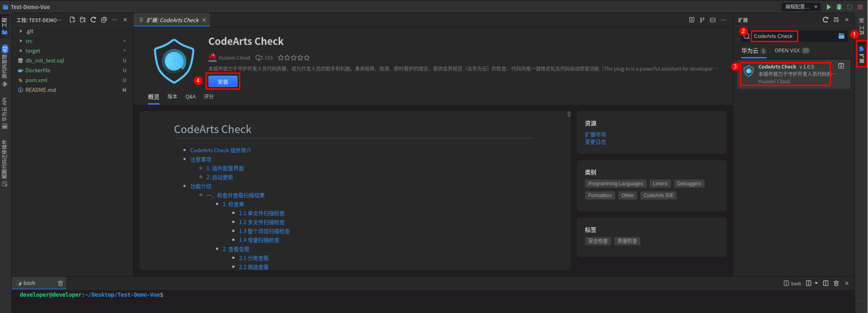This screenshot has width=868, height=313.
Task: Click the extensions search field
Action: pos(793,36)
